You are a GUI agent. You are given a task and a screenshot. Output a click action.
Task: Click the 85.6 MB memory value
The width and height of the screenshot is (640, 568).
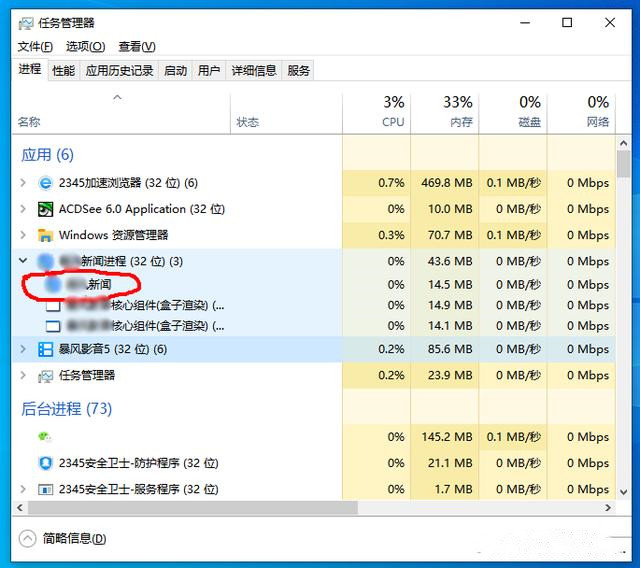450,349
